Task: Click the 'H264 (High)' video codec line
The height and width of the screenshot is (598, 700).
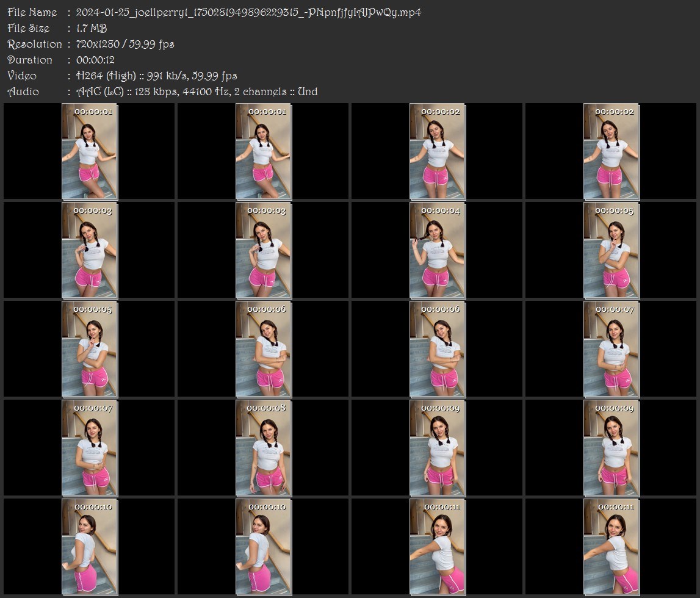Action: pyautogui.click(x=156, y=76)
